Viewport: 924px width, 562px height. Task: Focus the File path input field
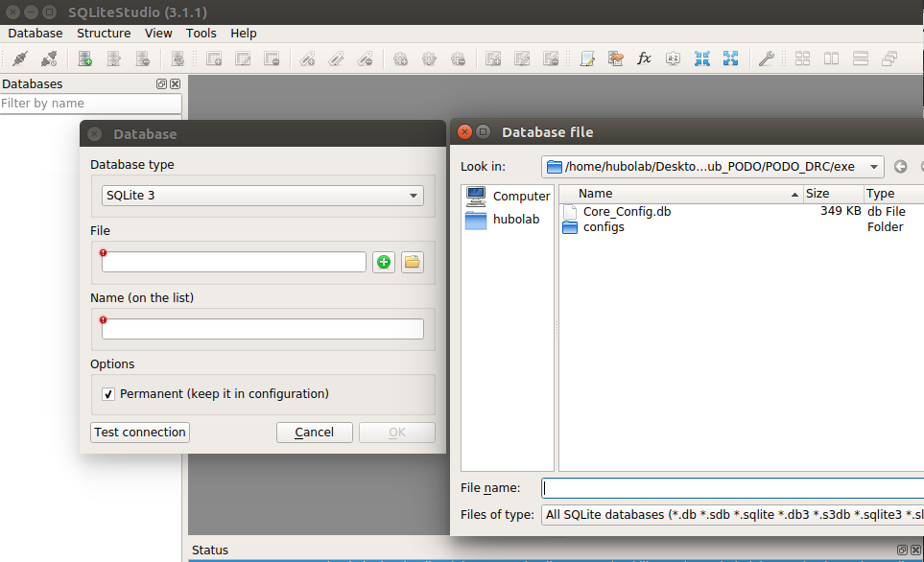(234, 262)
